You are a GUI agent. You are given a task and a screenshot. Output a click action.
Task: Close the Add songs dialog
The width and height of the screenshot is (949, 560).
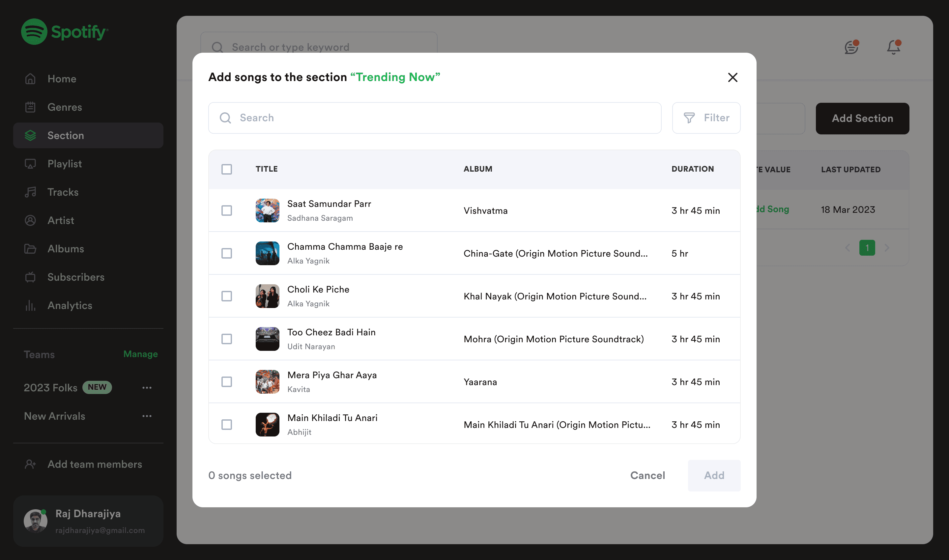732,77
